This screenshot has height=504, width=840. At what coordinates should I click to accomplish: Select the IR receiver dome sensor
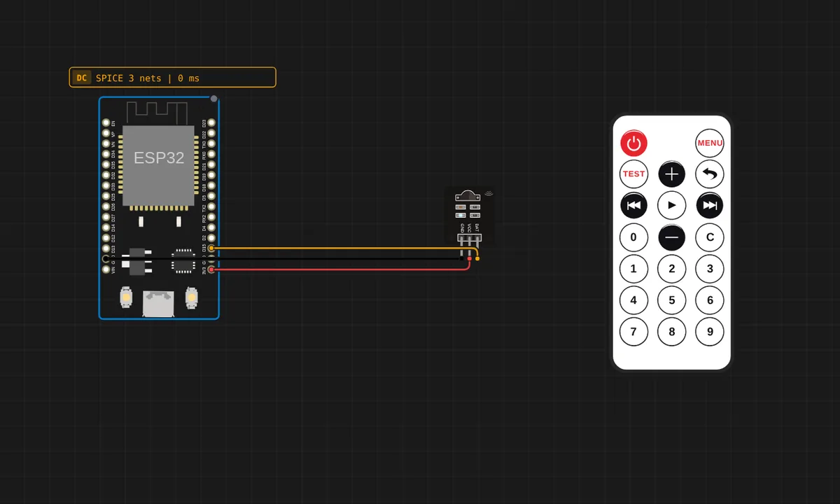click(468, 195)
